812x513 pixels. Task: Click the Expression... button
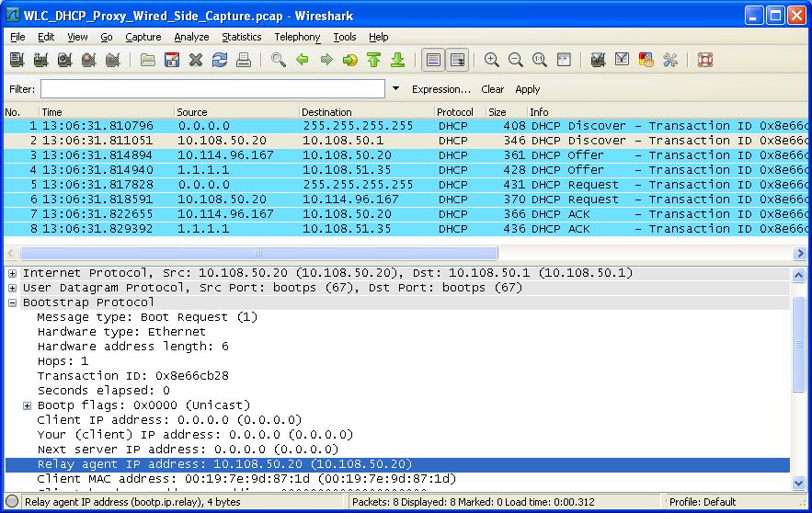click(x=440, y=89)
